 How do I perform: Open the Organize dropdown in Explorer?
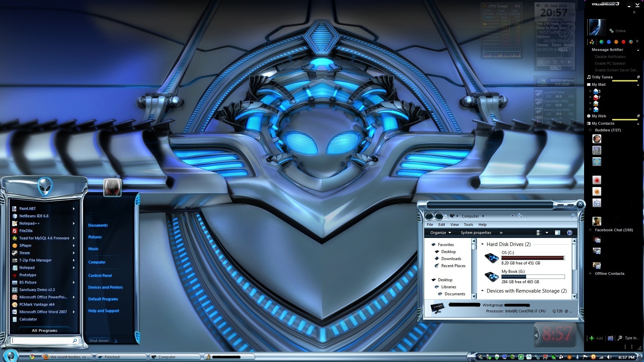441,233
